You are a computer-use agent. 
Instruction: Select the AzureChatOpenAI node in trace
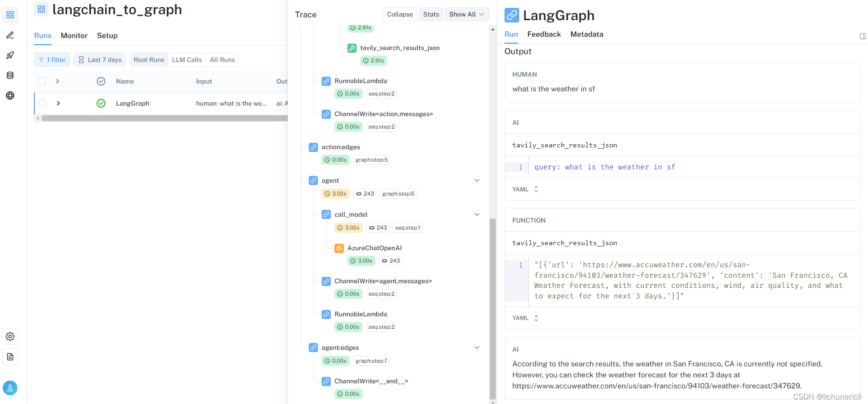coord(374,248)
